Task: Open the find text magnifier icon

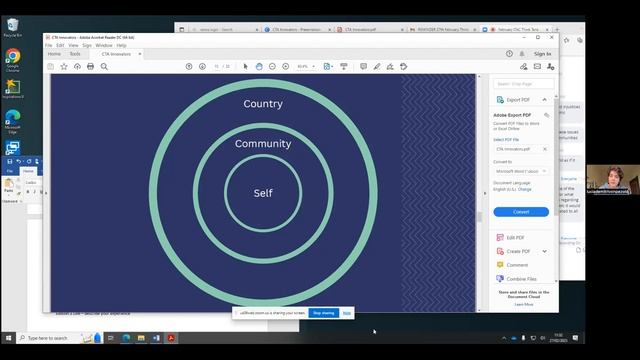Action: (104, 67)
